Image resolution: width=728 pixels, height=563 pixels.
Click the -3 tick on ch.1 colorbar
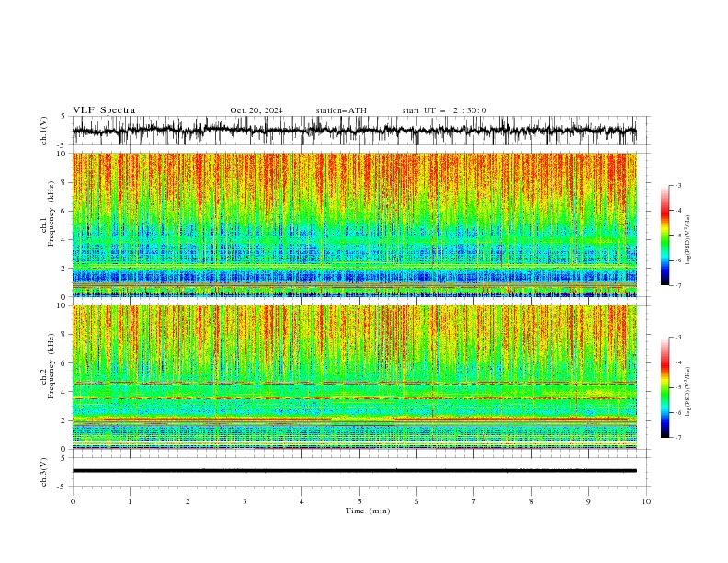coord(678,185)
